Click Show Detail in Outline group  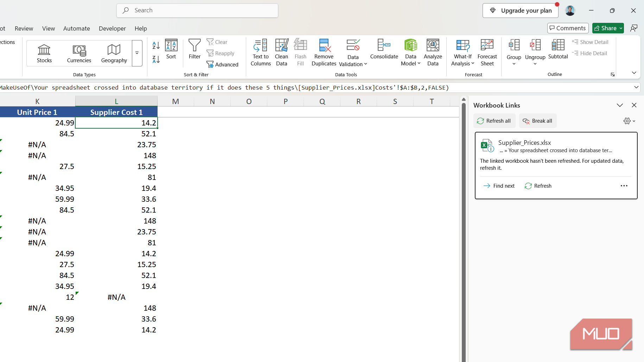pyautogui.click(x=590, y=42)
